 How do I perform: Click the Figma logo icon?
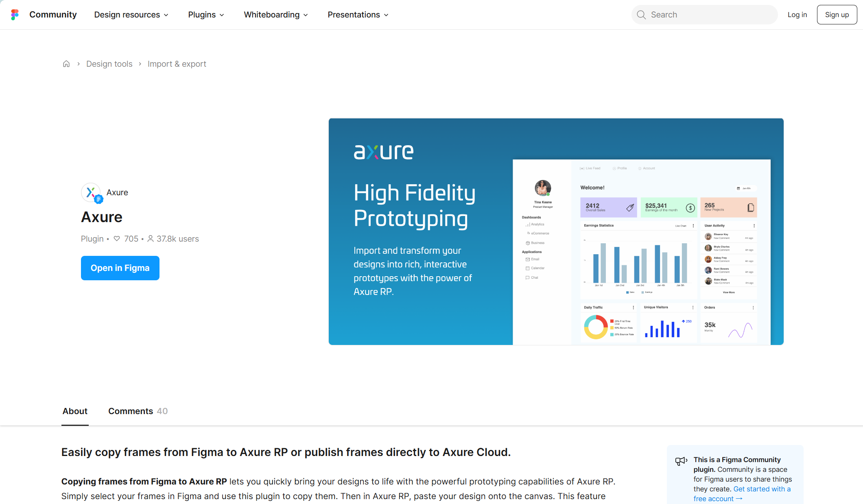coord(15,15)
